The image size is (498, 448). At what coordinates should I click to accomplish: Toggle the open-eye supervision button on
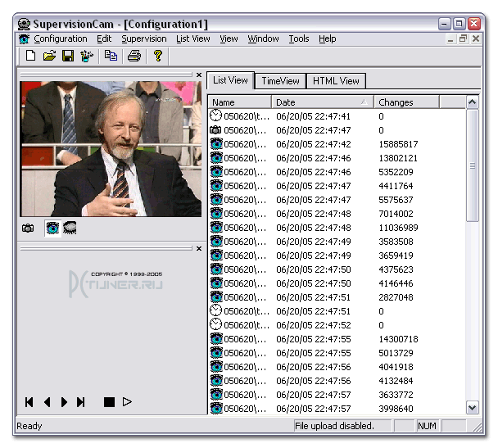pyautogui.click(x=52, y=229)
